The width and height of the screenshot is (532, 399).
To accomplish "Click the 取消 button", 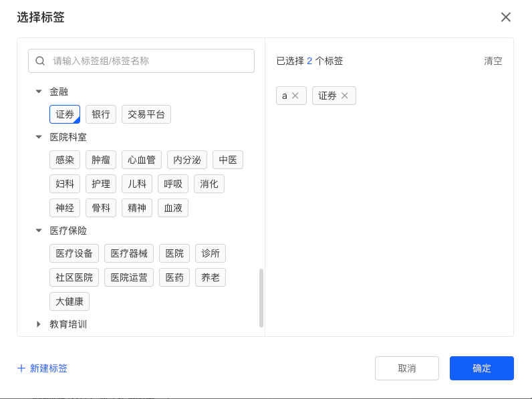I will [406, 368].
